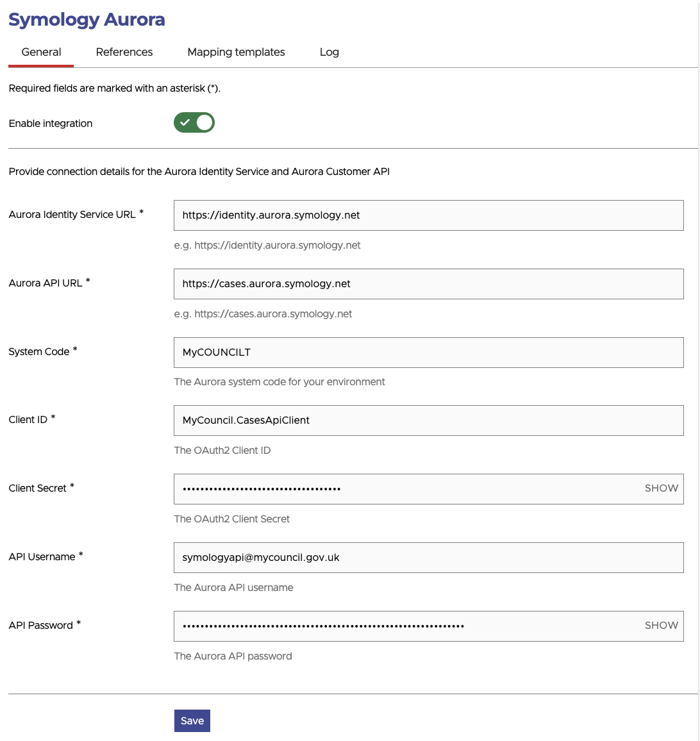Reveal the API Password with SHOW
700x741 pixels.
(x=661, y=626)
